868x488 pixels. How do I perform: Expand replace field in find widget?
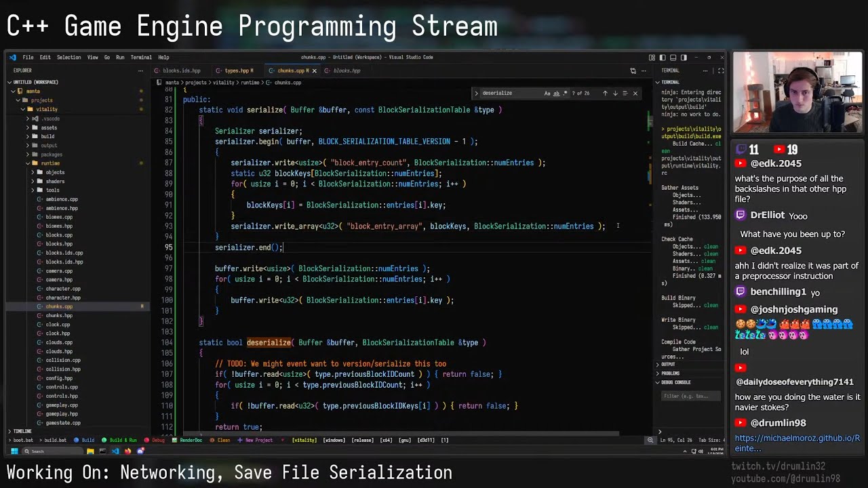coord(476,93)
